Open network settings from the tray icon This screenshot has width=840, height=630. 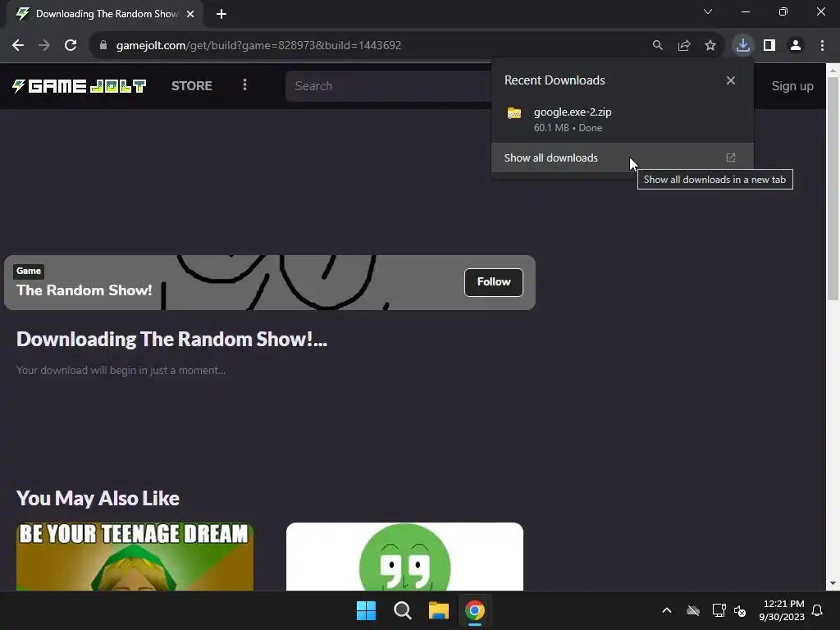[719, 610]
